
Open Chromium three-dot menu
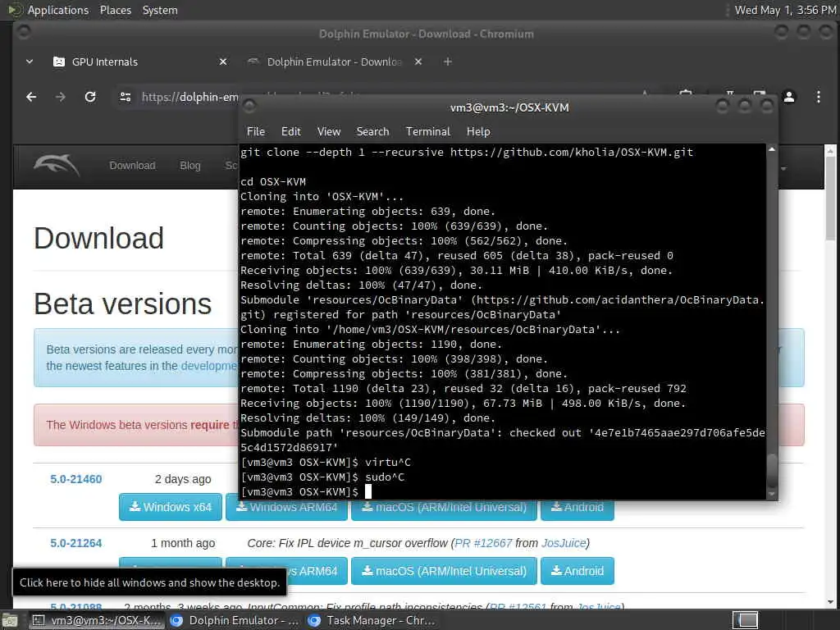point(818,97)
